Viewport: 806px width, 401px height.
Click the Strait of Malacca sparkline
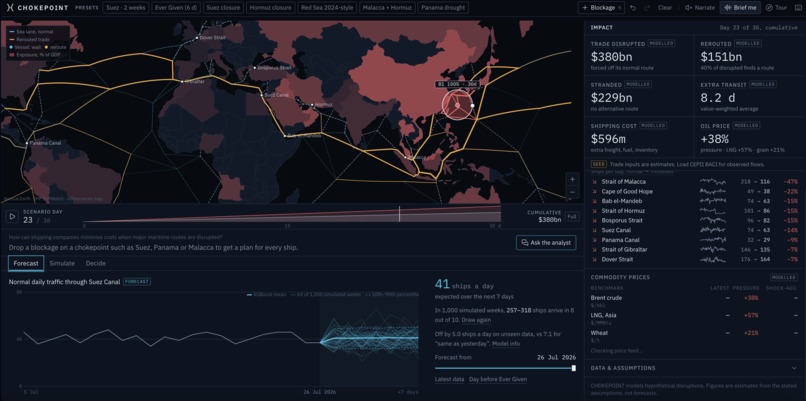pos(712,182)
